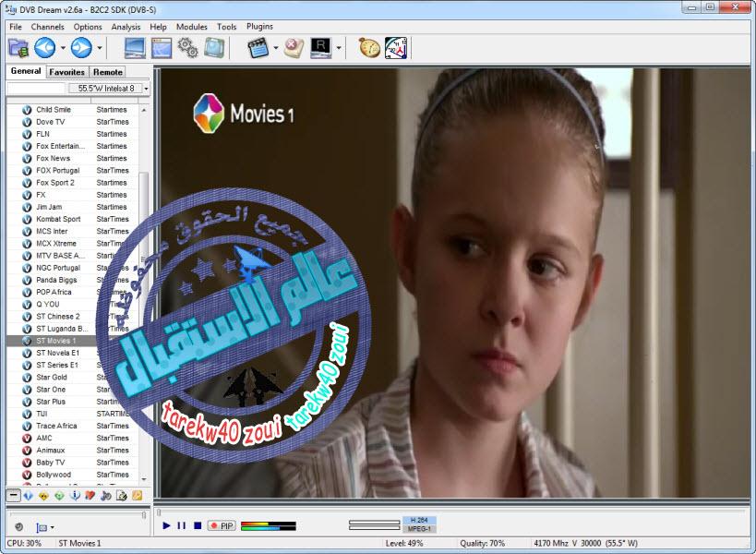
Task: Click the document edit icon below channel list
Action: click(x=122, y=496)
